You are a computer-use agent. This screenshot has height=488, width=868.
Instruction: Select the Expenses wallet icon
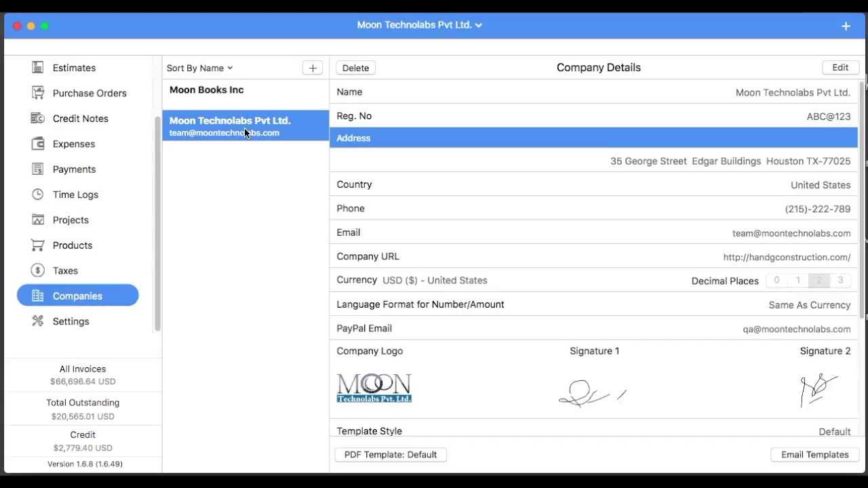click(38, 144)
